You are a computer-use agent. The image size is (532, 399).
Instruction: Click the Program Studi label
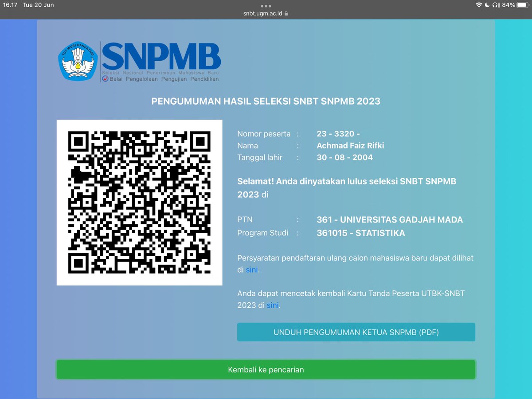click(x=263, y=233)
